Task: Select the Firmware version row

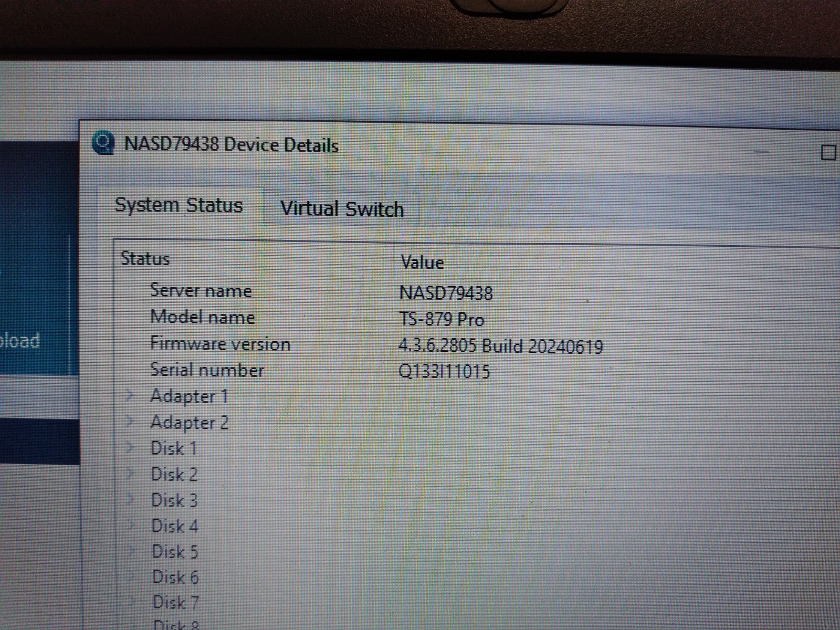Action: coord(220,344)
